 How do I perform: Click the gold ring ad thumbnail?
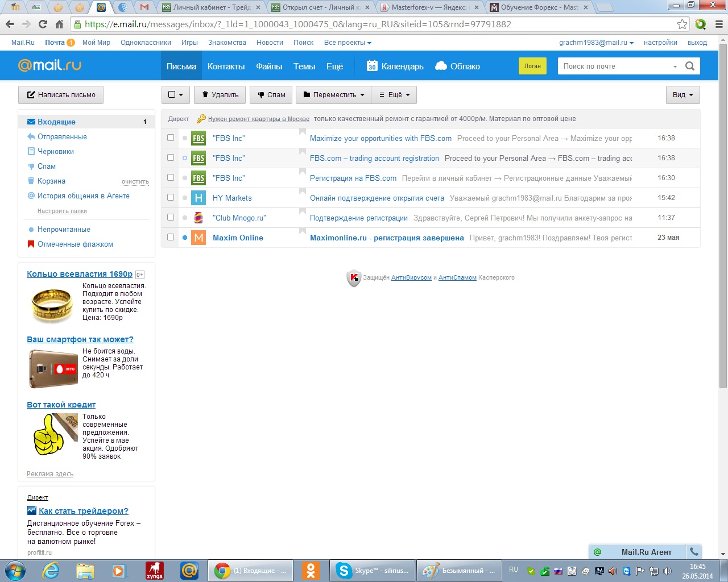click(x=52, y=306)
